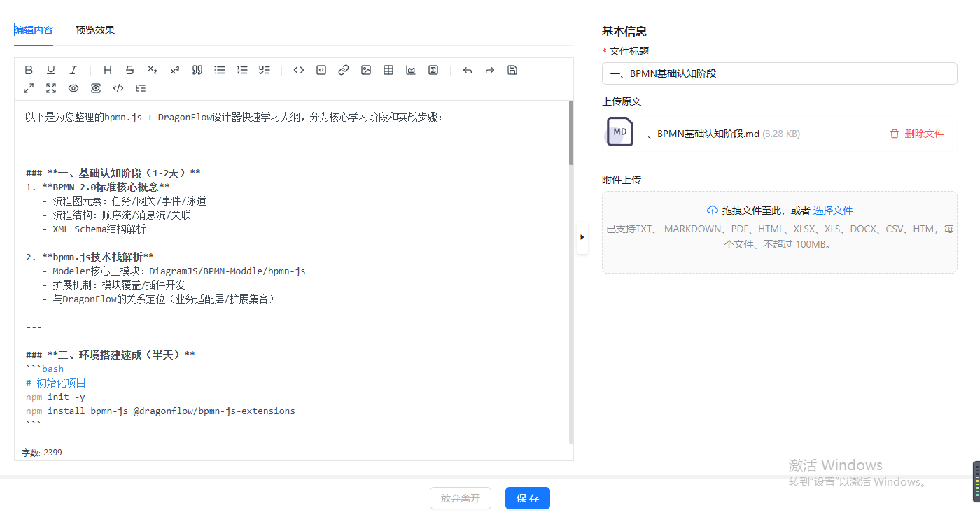Viewport: 980px width, 517px height.
Task: Insert a hyperlink with the link icon
Action: [x=344, y=70]
